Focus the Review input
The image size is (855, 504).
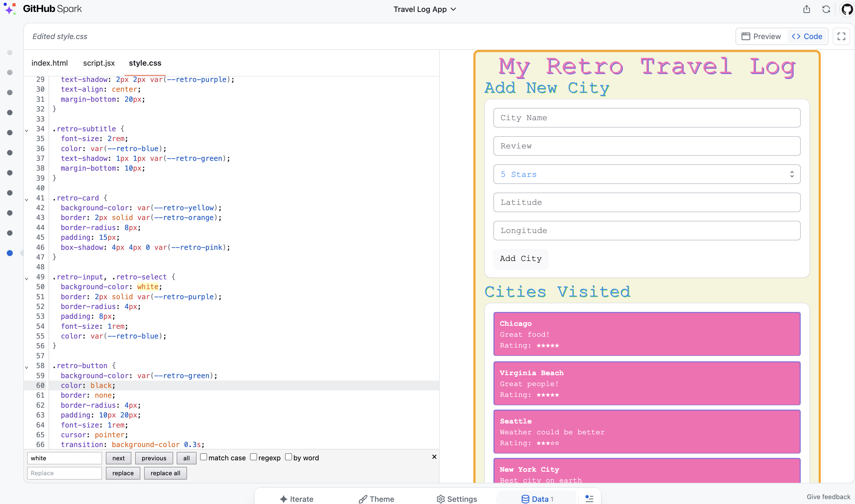click(647, 146)
